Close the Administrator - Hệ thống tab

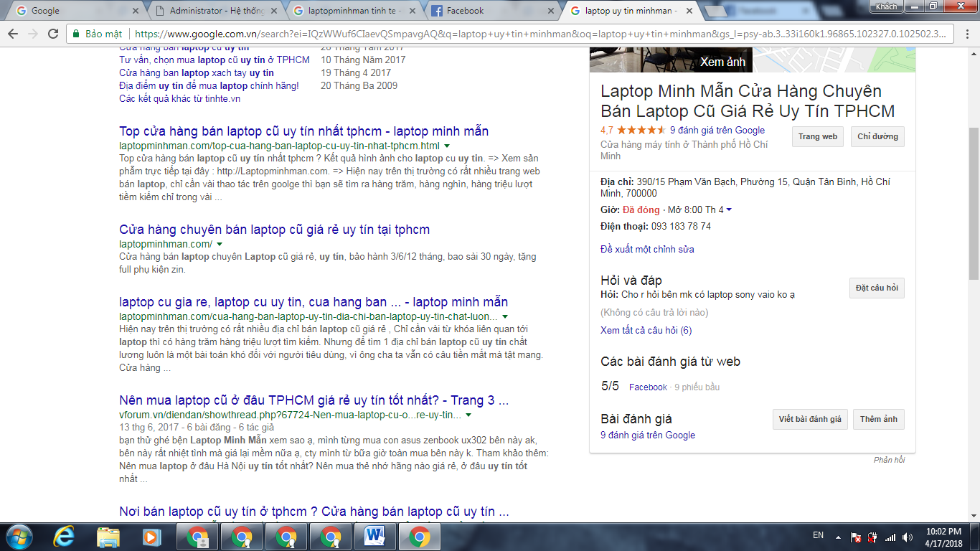click(x=275, y=11)
